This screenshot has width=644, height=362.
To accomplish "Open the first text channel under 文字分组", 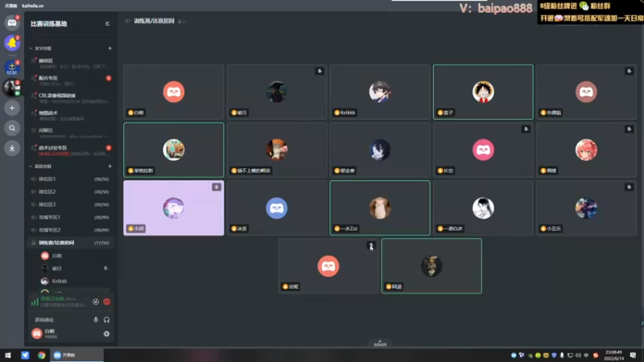I will (x=71, y=63).
